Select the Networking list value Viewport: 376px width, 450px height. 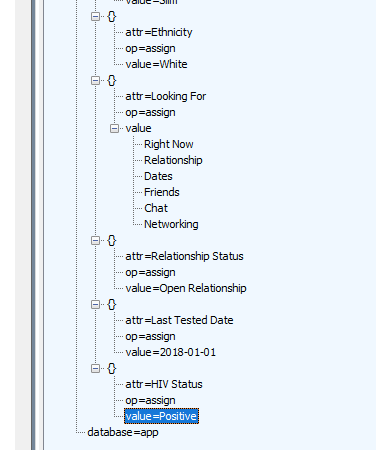171,224
